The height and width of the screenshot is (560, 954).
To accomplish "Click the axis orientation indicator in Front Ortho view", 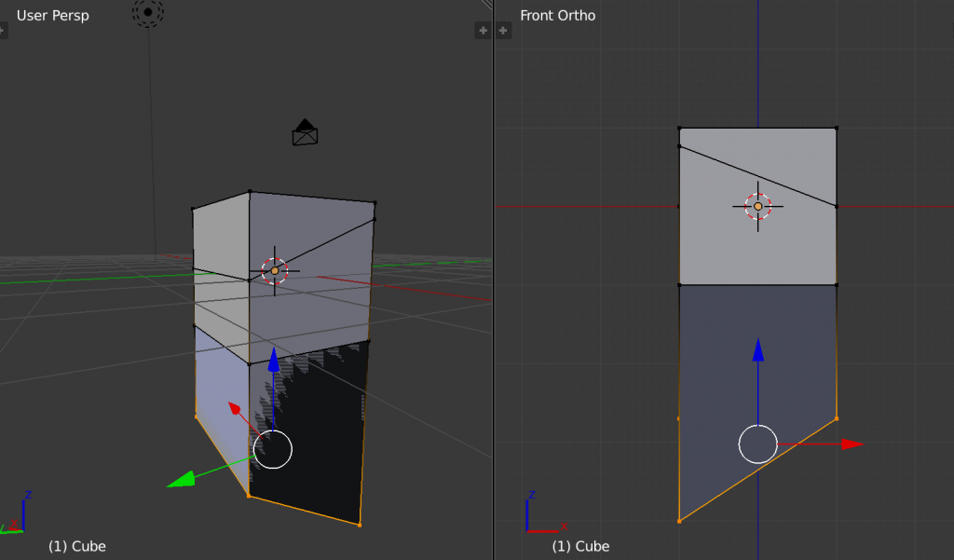I will [546, 513].
